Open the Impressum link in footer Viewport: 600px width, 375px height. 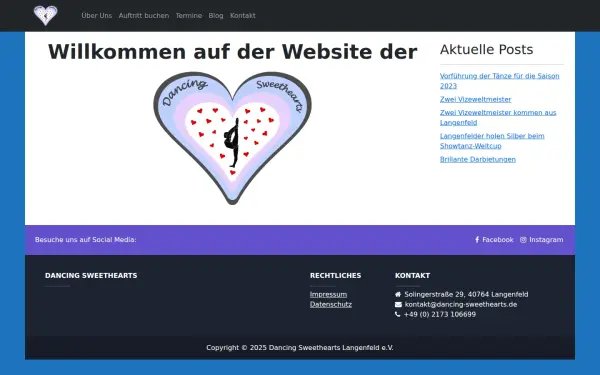point(328,295)
